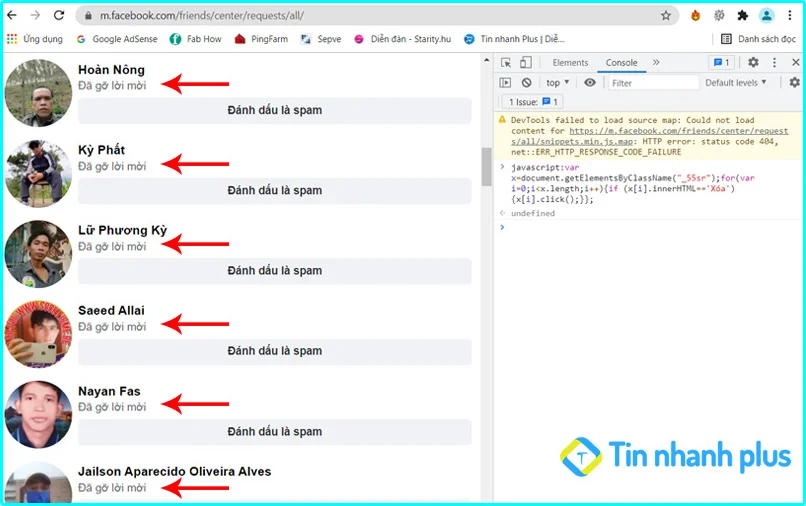Click the undefined console result
This screenshot has width=806, height=506.
[533, 213]
